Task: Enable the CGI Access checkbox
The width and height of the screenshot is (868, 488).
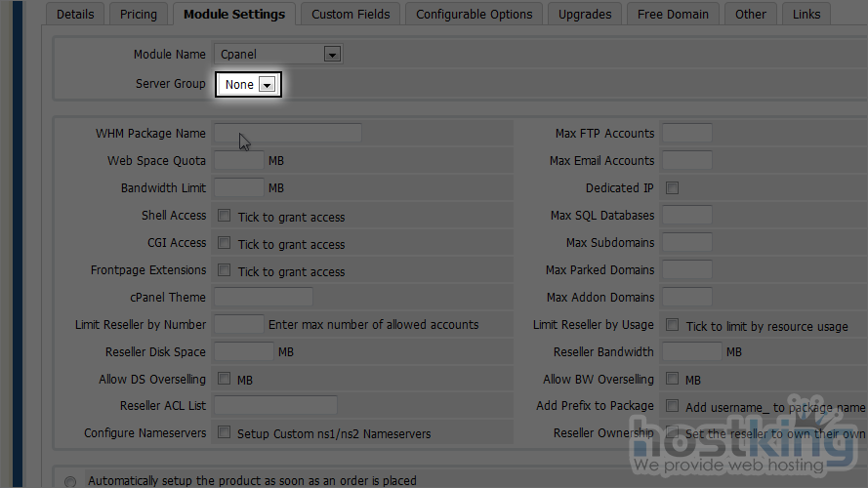Action: pos(225,243)
